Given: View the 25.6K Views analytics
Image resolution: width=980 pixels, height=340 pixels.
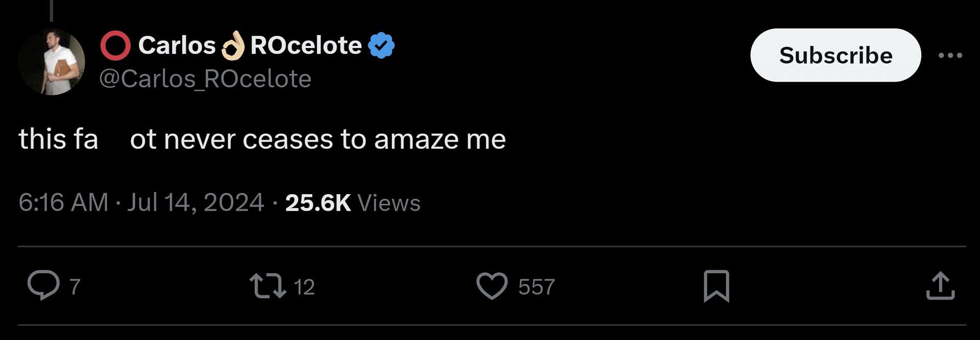Looking at the screenshot, I should point(353,202).
